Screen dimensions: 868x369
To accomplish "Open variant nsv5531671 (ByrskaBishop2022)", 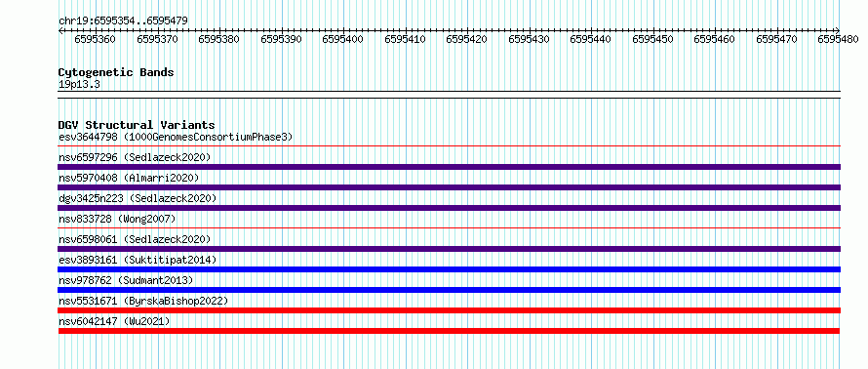I will click(x=143, y=301).
